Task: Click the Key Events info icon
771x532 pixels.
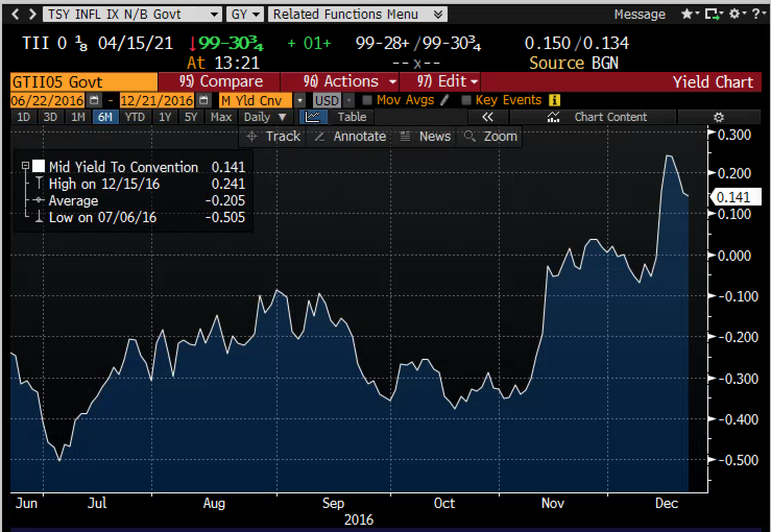Action: tap(555, 100)
